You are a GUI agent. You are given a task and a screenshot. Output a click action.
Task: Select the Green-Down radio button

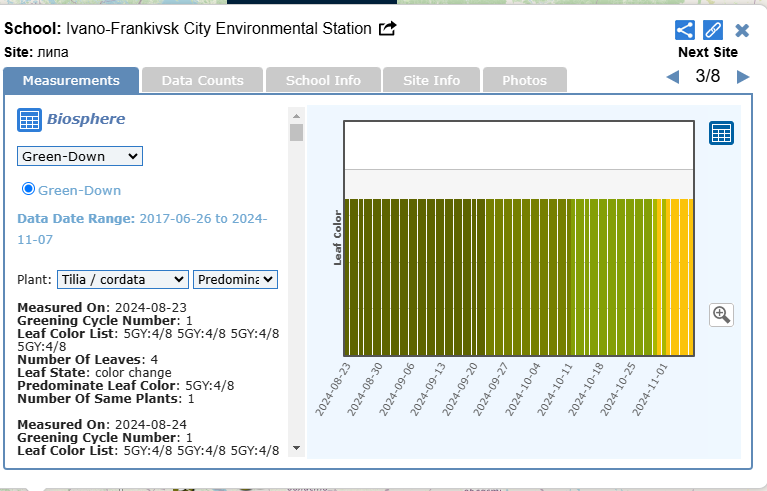click(28, 189)
